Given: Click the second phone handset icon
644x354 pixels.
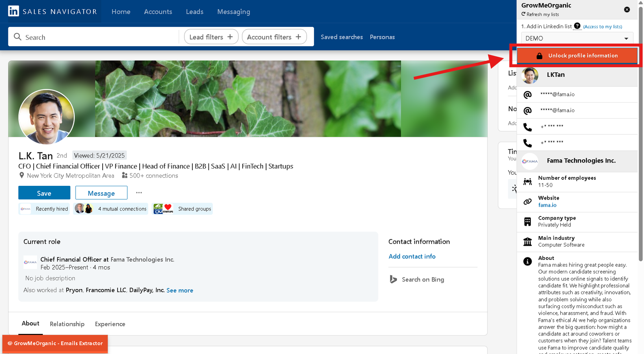Looking at the screenshot, I should pyautogui.click(x=527, y=143).
